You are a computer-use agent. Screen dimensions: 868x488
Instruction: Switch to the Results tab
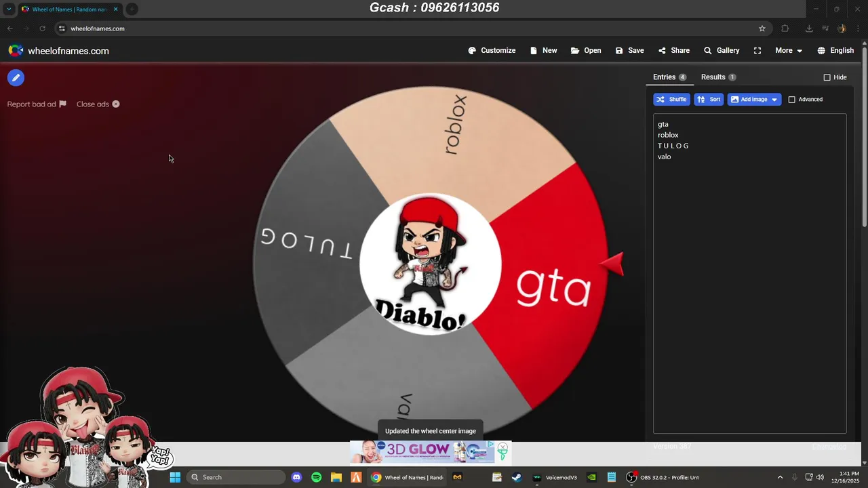coord(718,77)
